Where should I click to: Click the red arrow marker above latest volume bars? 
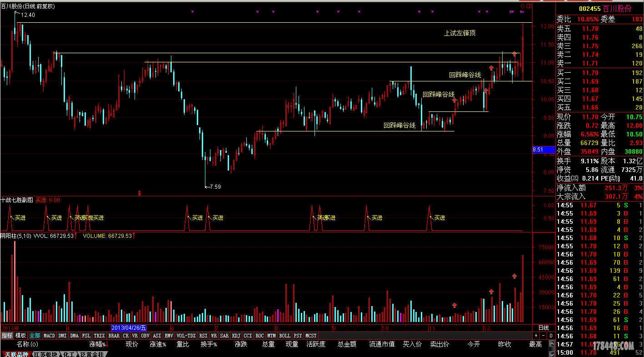514,276
